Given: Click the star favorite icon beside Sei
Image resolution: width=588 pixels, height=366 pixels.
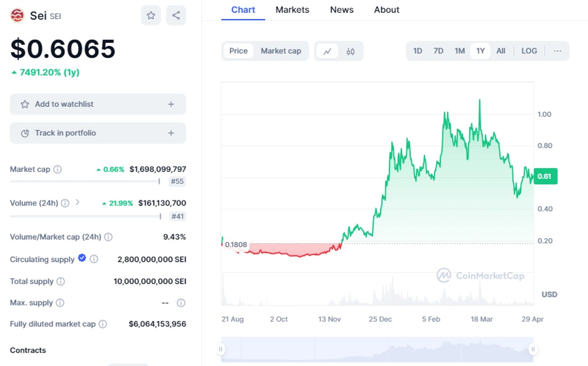Looking at the screenshot, I should click(x=151, y=16).
